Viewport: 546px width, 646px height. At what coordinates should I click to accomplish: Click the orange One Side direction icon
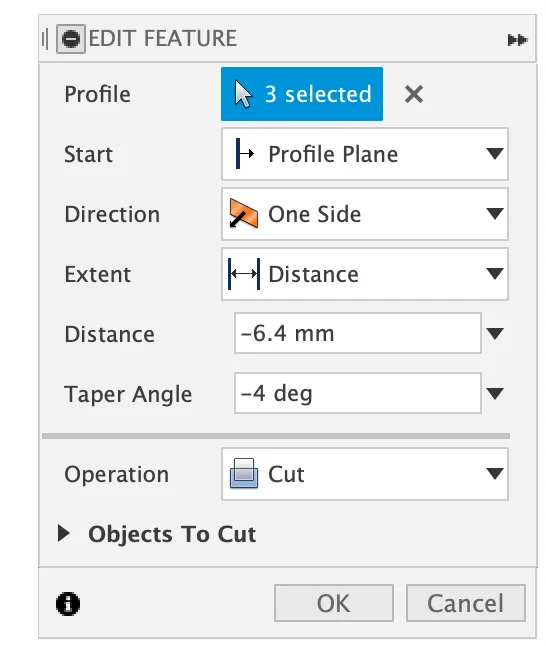244,213
